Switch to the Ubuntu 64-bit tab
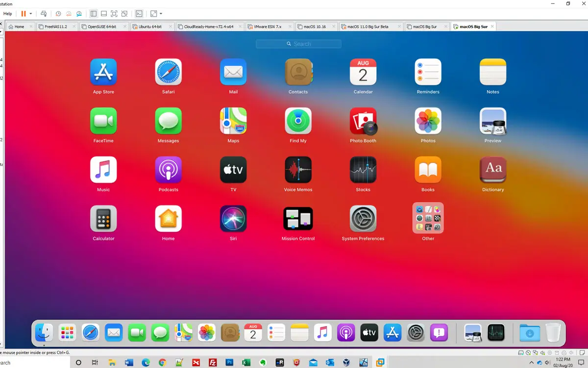The width and height of the screenshot is (588, 368). 151,26
